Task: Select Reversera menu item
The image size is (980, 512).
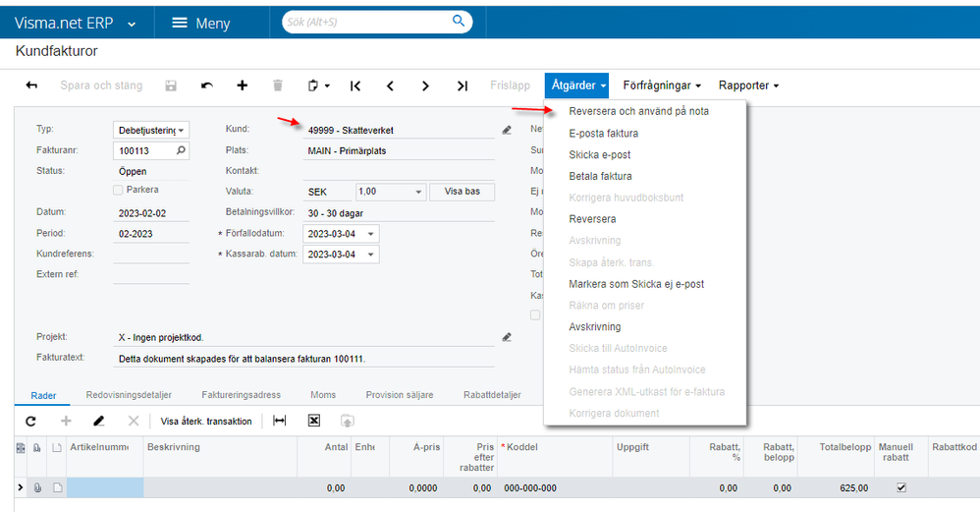Action: (592, 219)
